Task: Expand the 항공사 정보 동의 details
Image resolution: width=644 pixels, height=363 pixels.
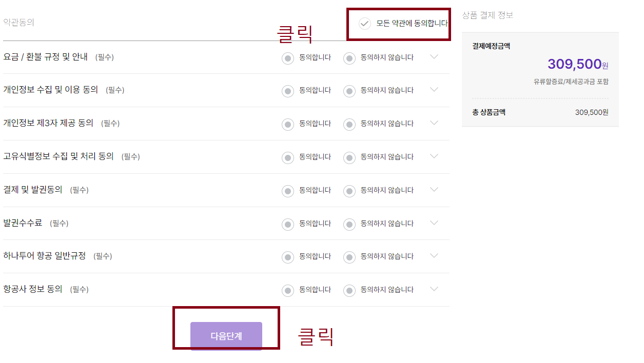Action: 434,290
